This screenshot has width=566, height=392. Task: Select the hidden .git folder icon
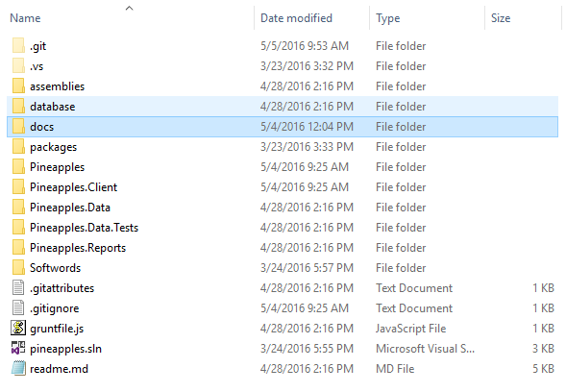pos(18,45)
